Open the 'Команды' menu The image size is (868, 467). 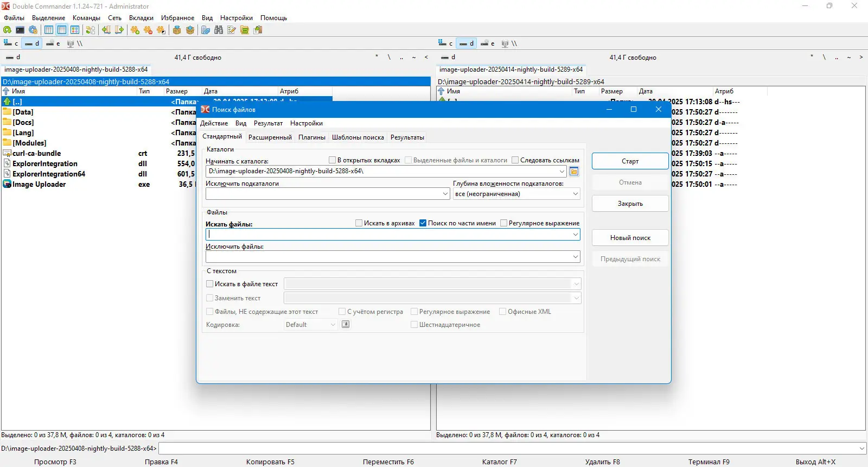click(x=86, y=18)
